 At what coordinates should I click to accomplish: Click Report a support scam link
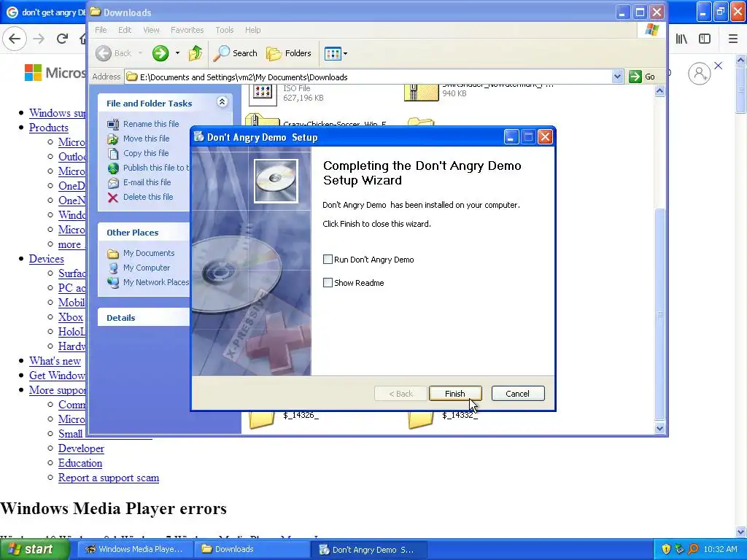point(109,478)
